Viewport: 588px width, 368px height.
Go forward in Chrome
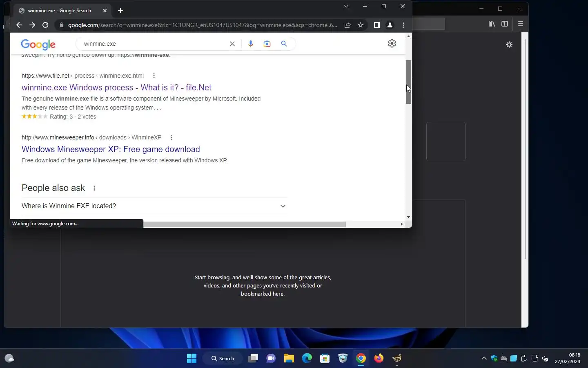click(32, 25)
